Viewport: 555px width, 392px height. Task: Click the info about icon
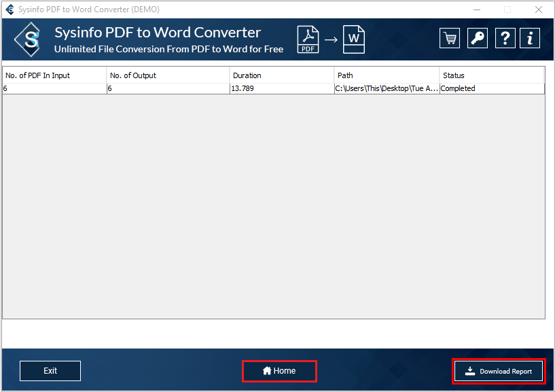coord(530,39)
